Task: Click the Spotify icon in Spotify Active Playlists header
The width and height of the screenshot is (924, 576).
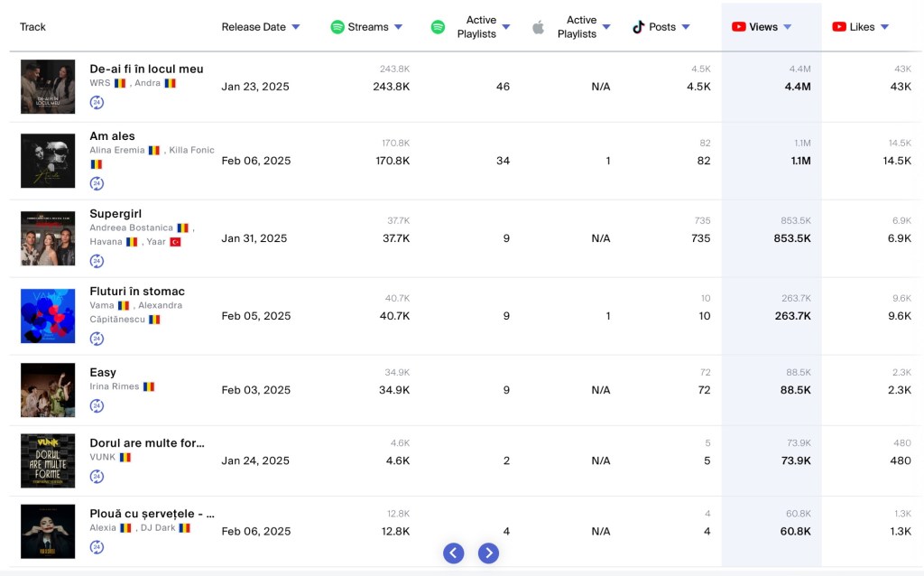Action: tap(438, 27)
